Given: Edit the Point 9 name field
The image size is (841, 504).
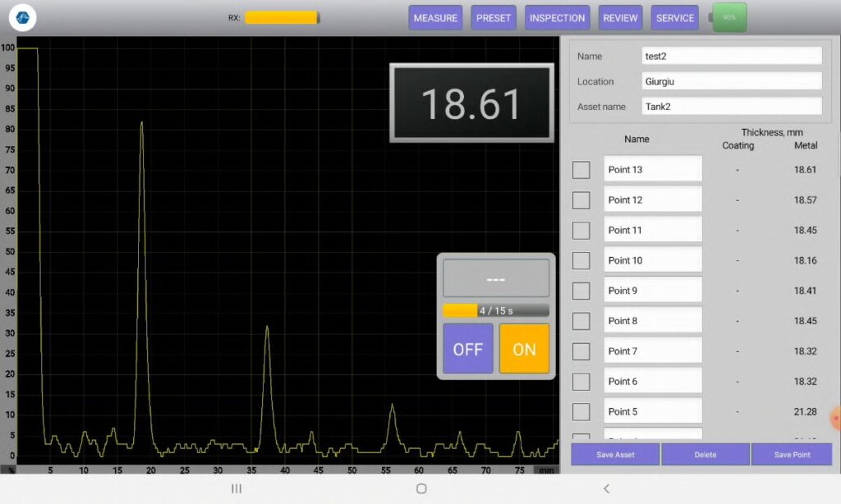Looking at the screenshot, I should [653, 290].
